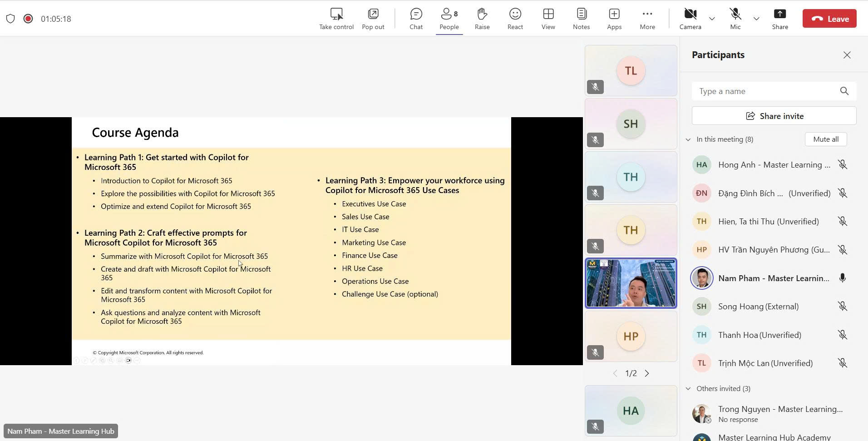Expand camera options dropdown arrow
Image resolution: width=868 pixels, height=441 pixels.
712,19
